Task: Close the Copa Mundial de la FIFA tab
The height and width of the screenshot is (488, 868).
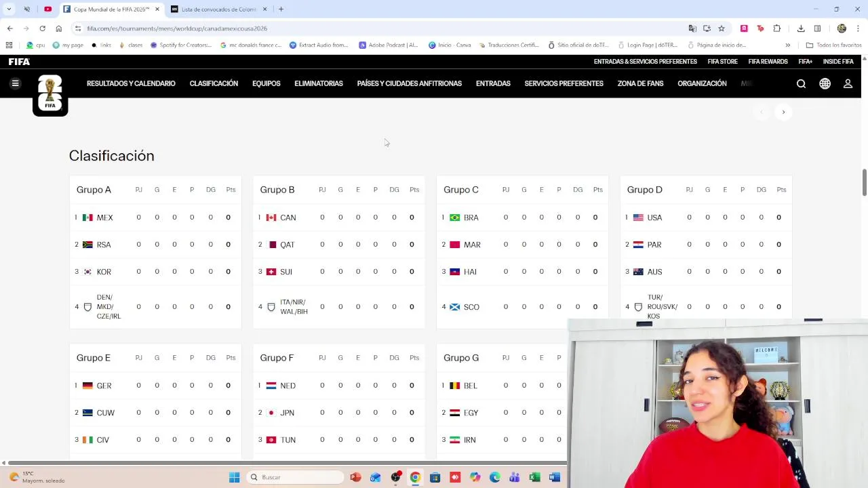Action: [157, 9]
